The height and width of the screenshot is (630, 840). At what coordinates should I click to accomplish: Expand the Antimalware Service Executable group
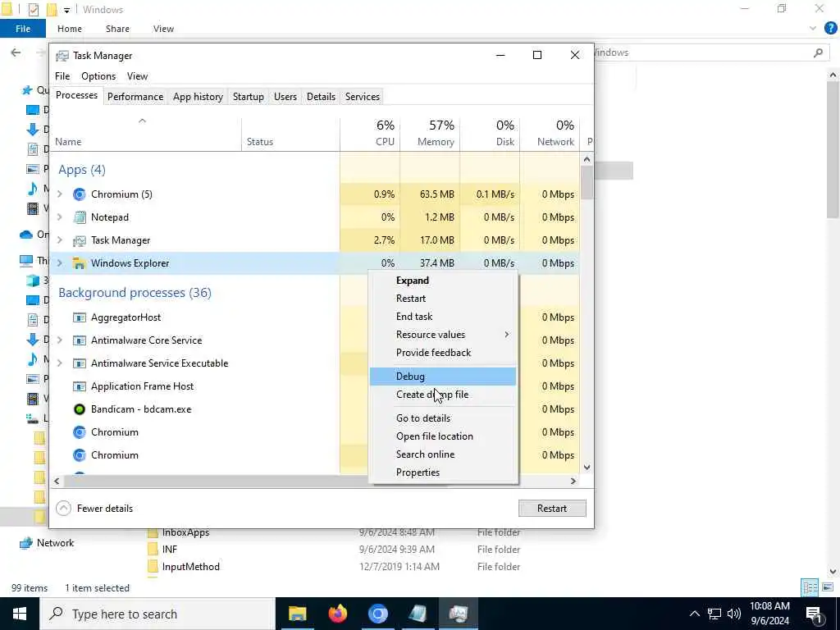pos(60,363)
